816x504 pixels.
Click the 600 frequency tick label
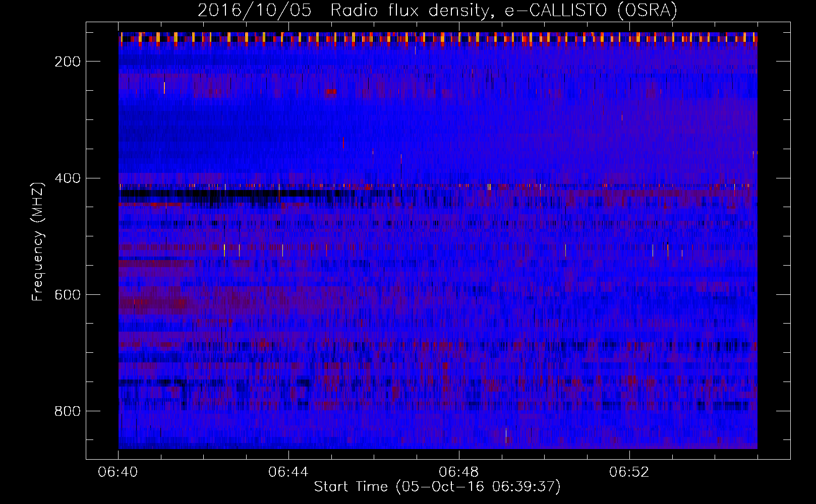[x=68, y=295]
